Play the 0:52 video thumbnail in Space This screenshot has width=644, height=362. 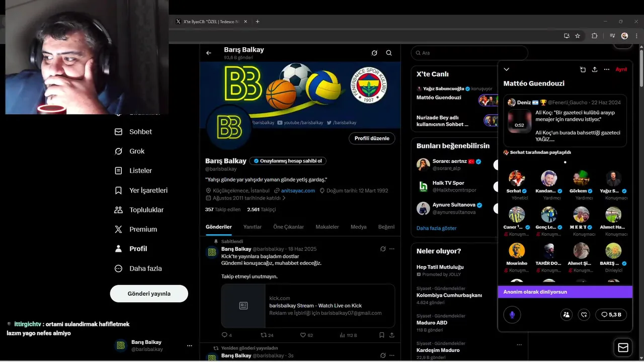click(519, 121)
